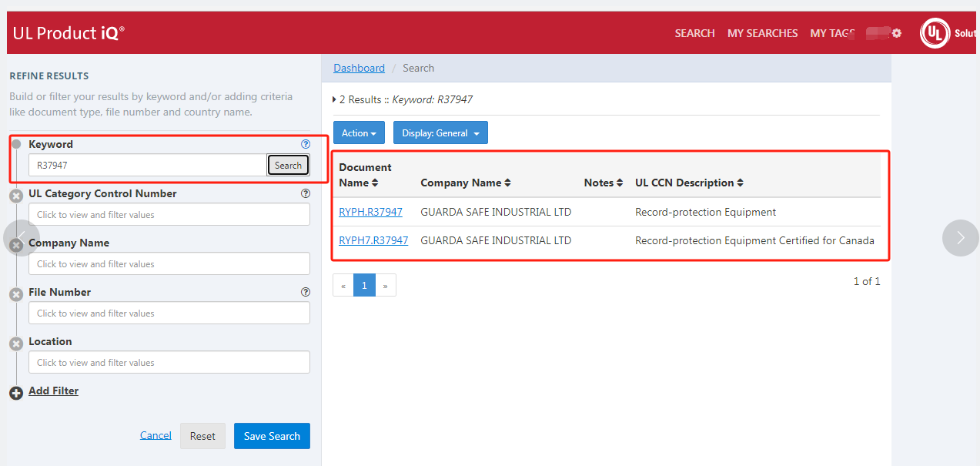The height and width of the screenshot is (466, 980).
Task: Click the help icon next to Keyword
Action: 306,144
